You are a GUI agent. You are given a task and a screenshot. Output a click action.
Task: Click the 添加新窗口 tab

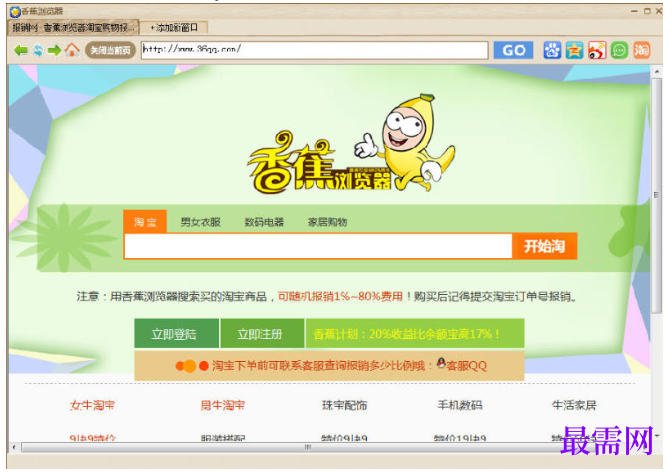click(174, 28)
